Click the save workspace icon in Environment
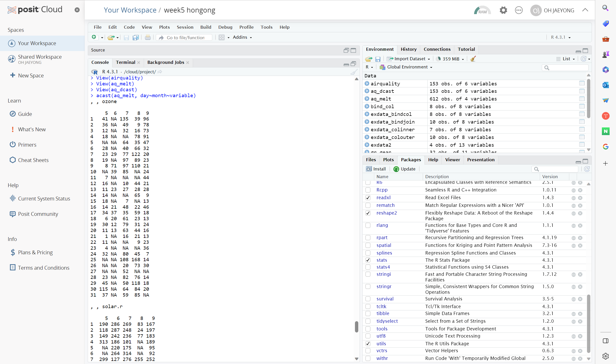Screen dimensions: 616x364 click(378, 59)
